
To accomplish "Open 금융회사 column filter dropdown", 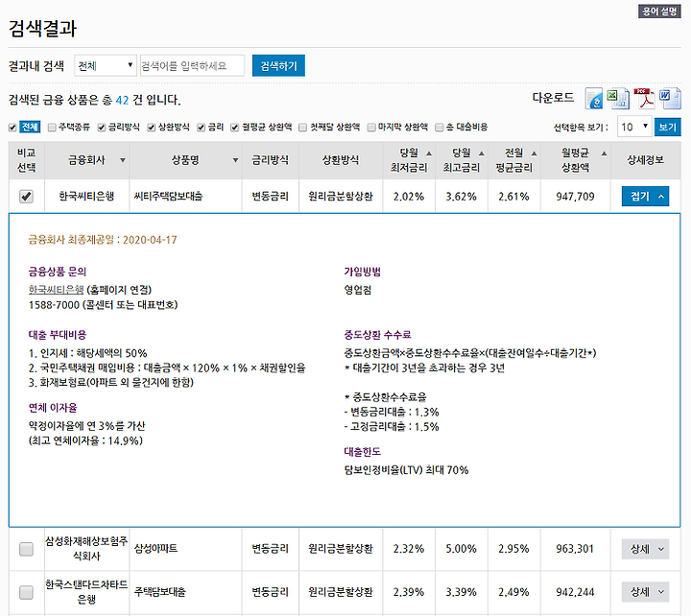I will coord(123,160).
